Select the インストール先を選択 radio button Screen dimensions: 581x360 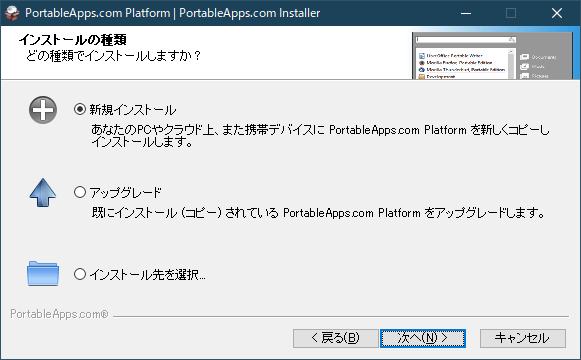[80, 274]
